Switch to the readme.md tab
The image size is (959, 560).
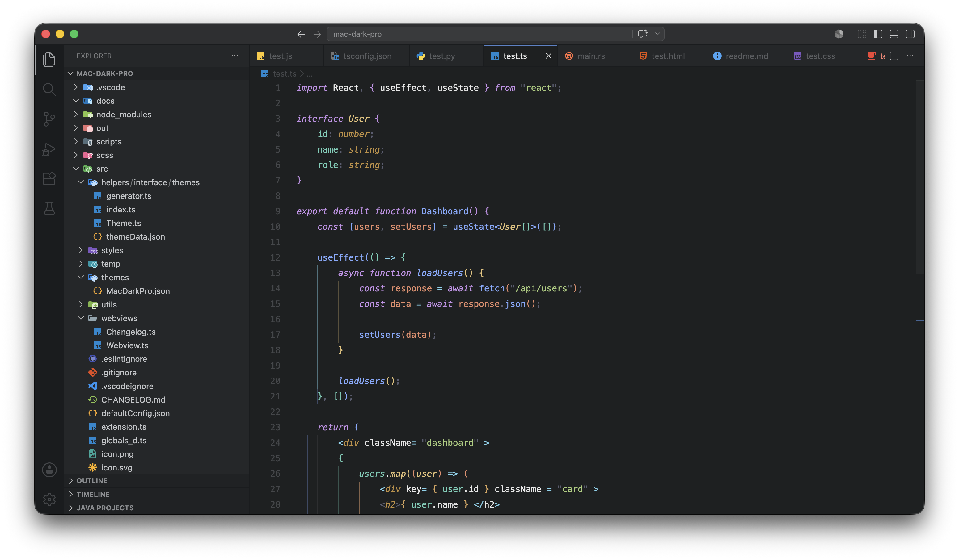[746, 56]
